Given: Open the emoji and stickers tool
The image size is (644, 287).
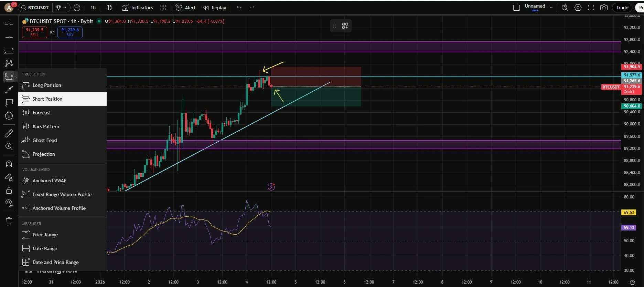Looking at the screenshot, I should (x=9, y=116).
